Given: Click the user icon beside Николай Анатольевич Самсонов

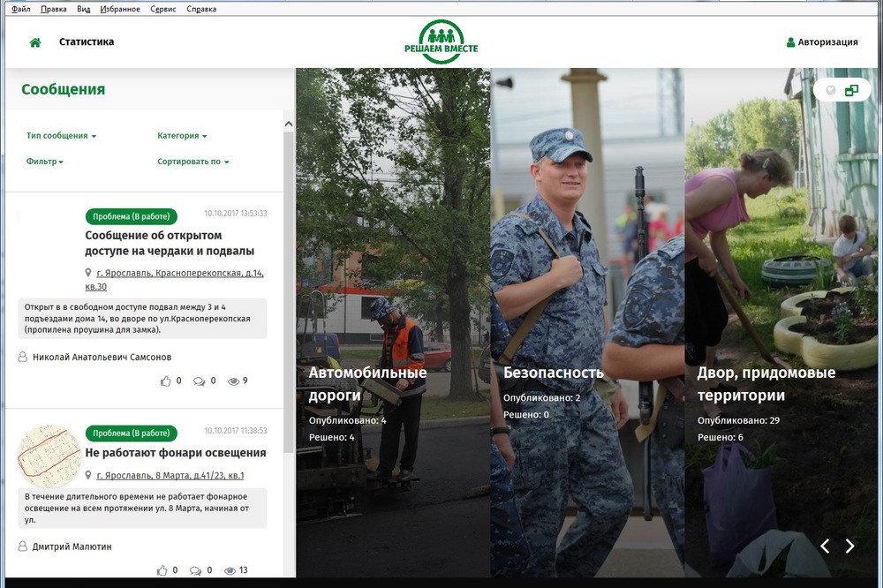Looking at the screenshot, I should click(x=23, y=357).
